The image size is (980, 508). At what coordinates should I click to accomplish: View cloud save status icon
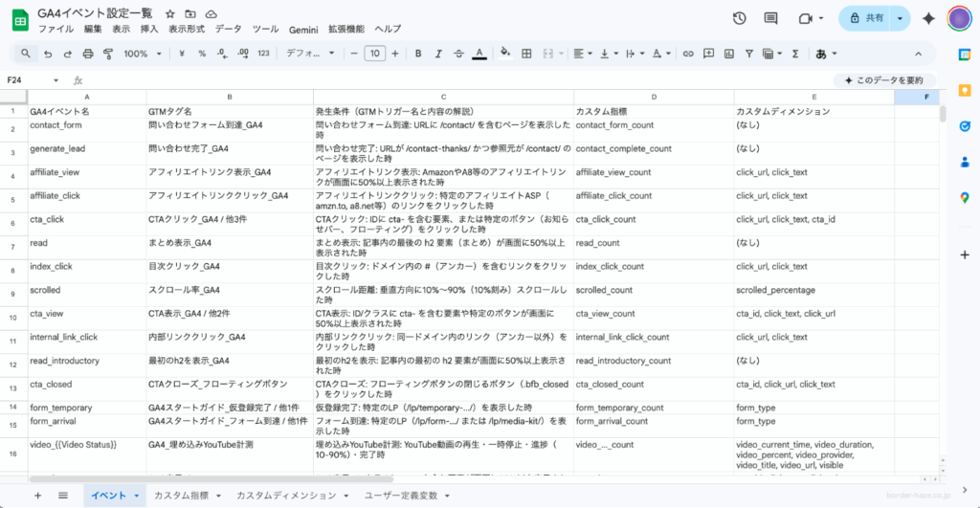(x=212, y=13)
